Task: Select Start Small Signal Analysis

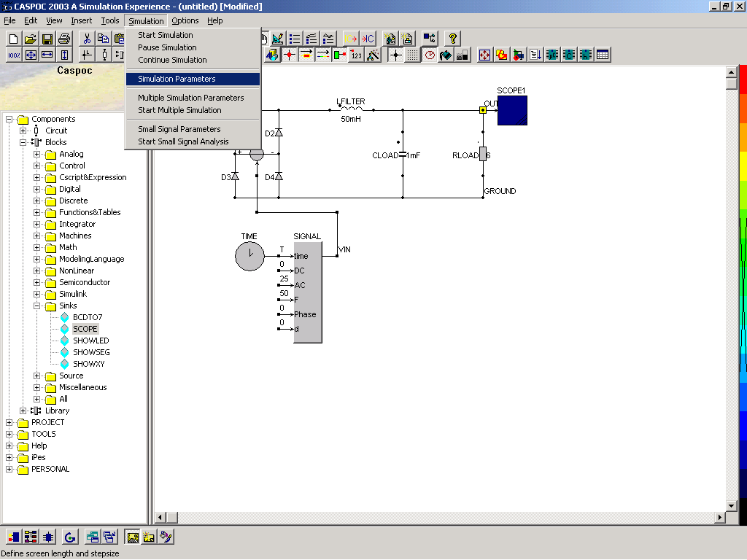Action: (x=193, y=141)
